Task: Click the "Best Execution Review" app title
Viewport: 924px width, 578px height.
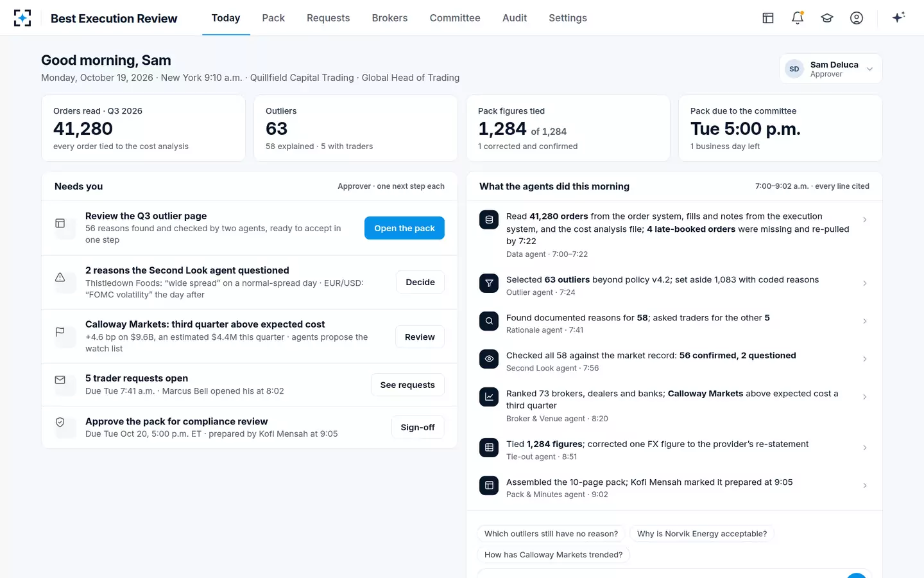Action: (x=114, y=19)
